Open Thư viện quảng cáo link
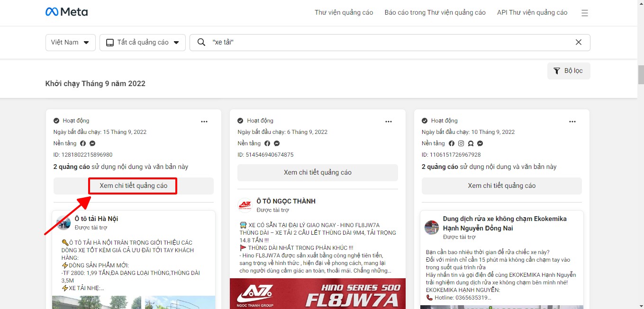Viewport: 644px width, 309px height. point(344,13)
